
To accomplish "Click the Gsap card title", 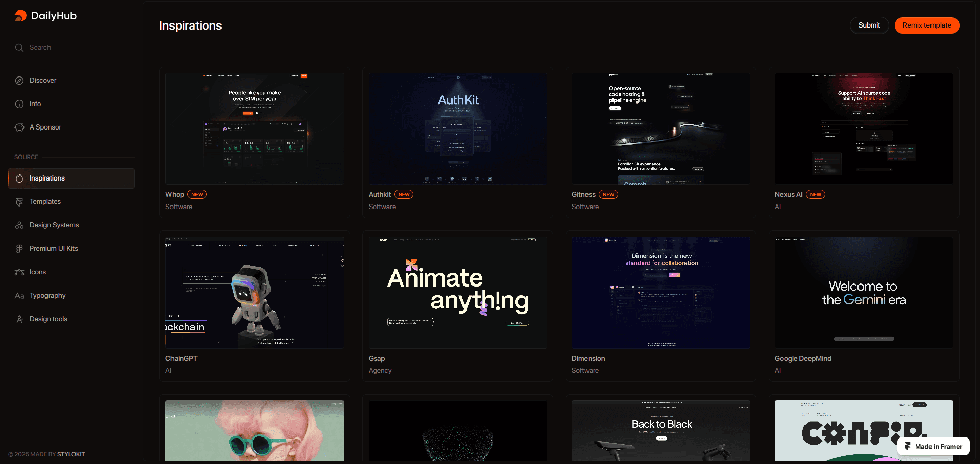I will [x=377, y=359].
